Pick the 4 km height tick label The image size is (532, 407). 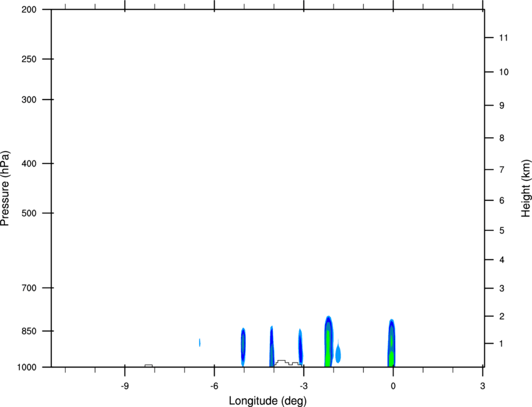[x=502, y=260]
